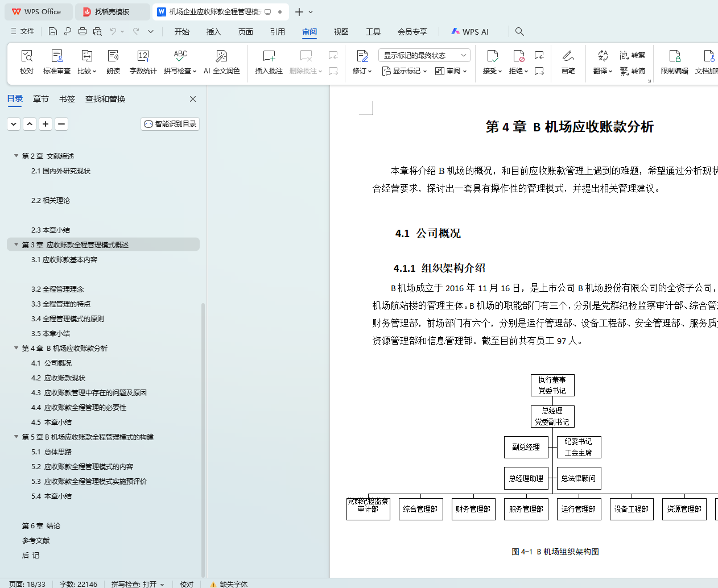
Task: Expand all outline levels down-chevron button
Action: [x=14, y=123]
